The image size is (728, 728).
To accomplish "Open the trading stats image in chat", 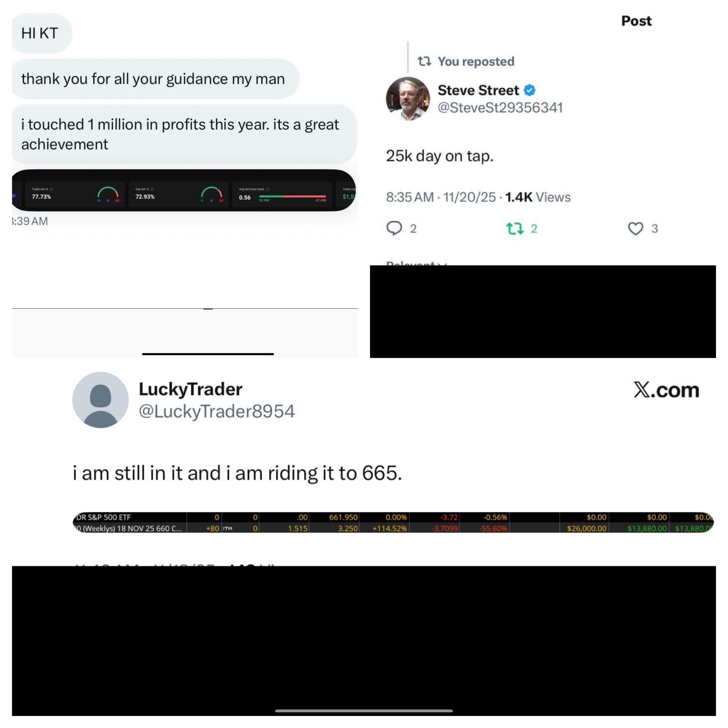I will pyautogui.click(x=184, y=190).
